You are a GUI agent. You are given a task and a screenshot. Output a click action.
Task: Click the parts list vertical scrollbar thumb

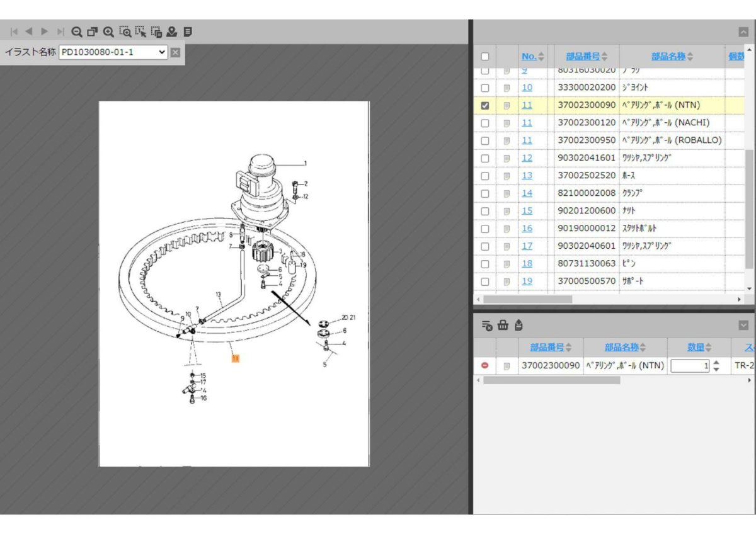749,209
